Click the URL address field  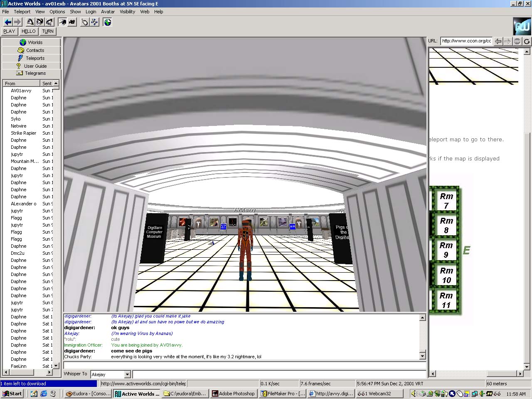(466, 41)
